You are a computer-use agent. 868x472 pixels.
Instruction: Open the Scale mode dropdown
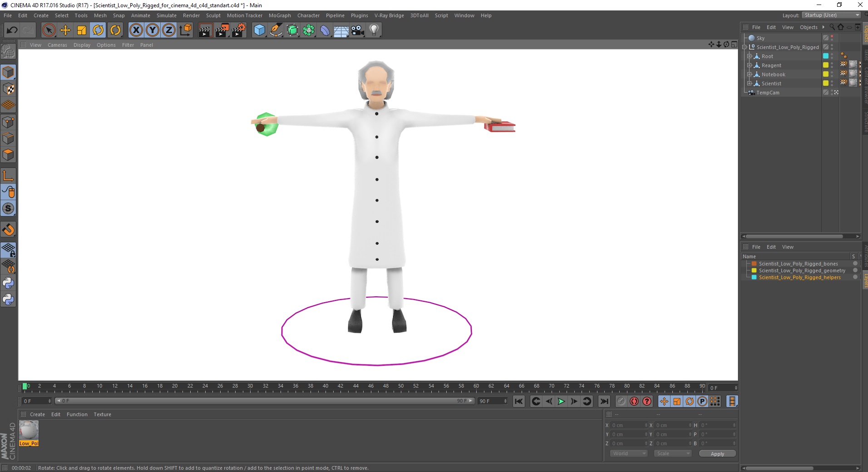pos(672,453)
